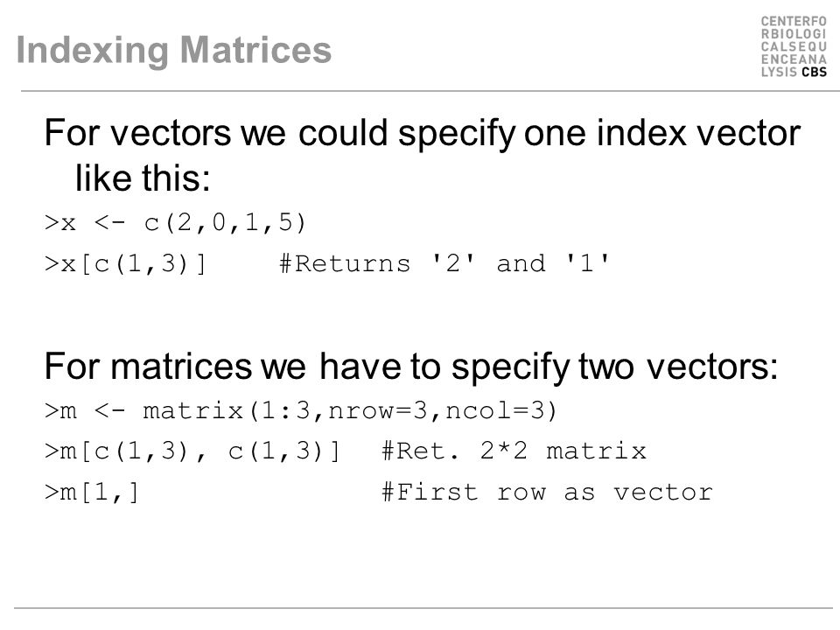Click the words 'index vector' in the first sentence
This screenshot has height=630, width=840.
coord(698,133)
